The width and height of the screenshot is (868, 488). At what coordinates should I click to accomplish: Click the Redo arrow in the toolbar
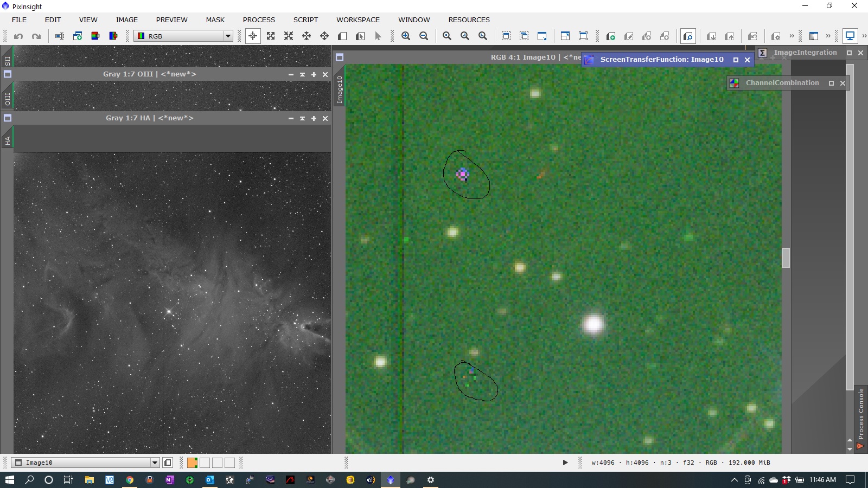(x=36, y=36)
